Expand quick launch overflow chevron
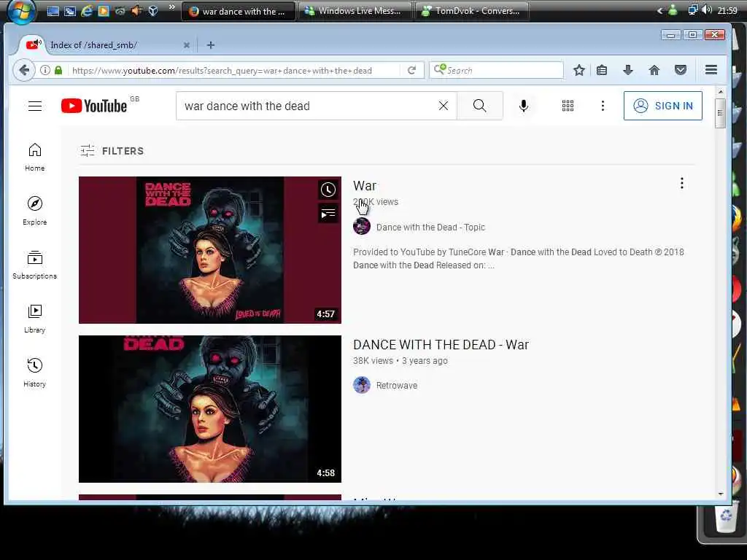The width and height of the screenshot is (747, 560). [172, 7]
